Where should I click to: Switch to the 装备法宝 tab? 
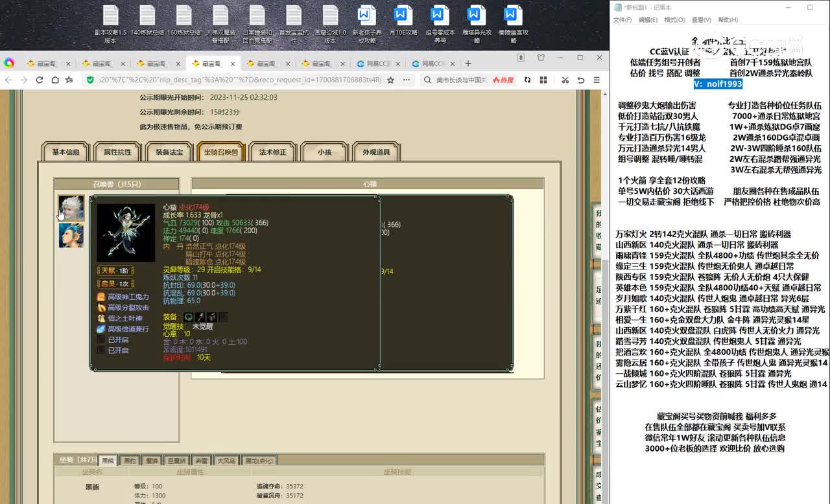click(x=169, y=152)
